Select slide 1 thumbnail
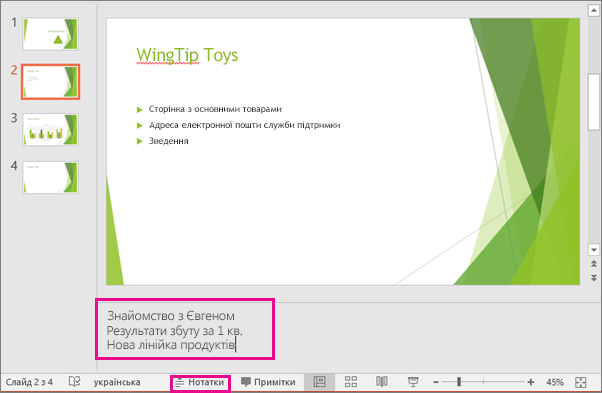Screen dimensions: 602x393 50,34
